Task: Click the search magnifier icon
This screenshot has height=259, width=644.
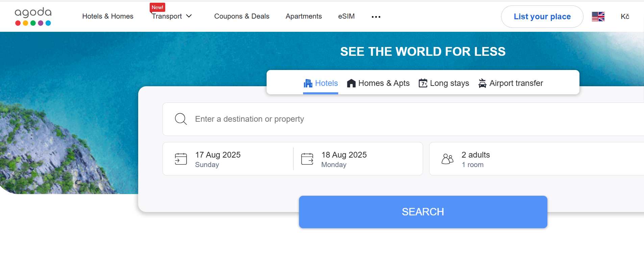Action: 181,119
